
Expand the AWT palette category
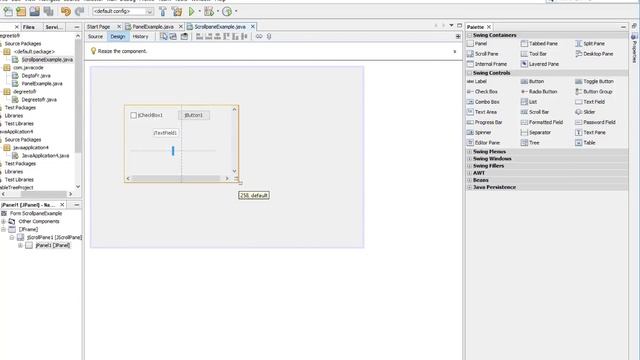469,173
